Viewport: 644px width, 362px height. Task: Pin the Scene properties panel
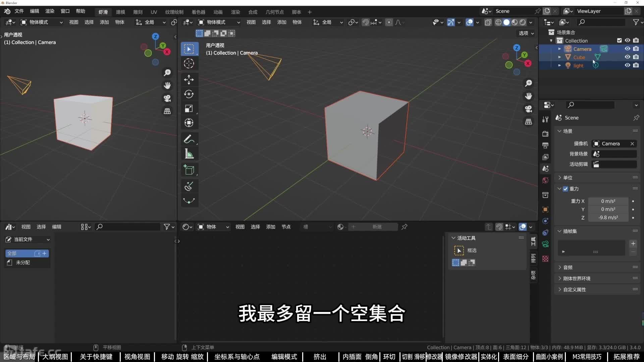point(636,118)
